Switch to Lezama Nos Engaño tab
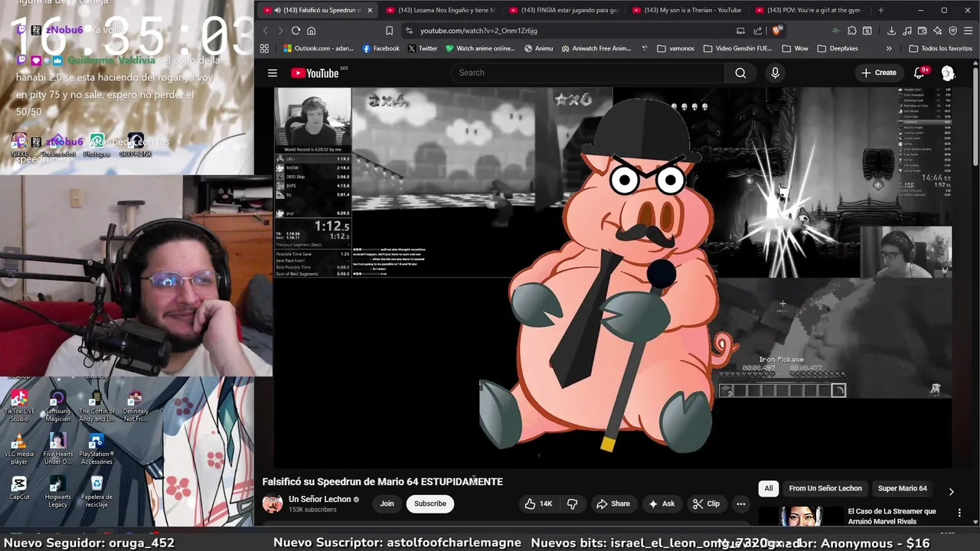 (441, 10)
